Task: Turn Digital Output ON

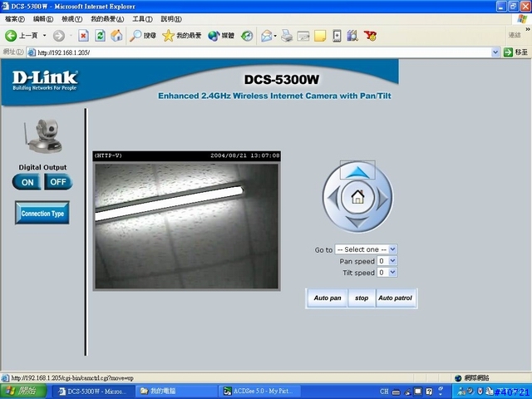Action: (27, 182)
